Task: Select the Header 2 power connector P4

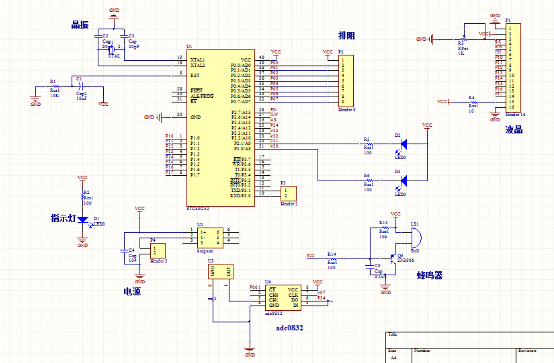Action: click(x=158, y=251)
